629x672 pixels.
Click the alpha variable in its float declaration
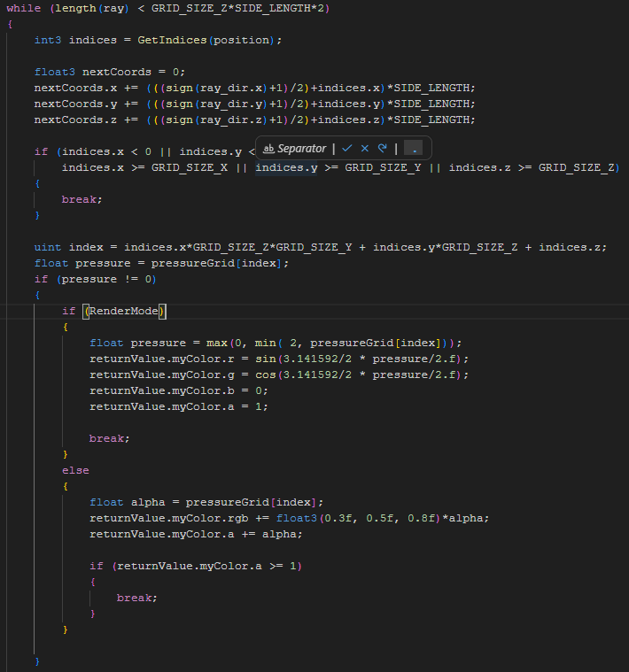click(x=148, y=502)
